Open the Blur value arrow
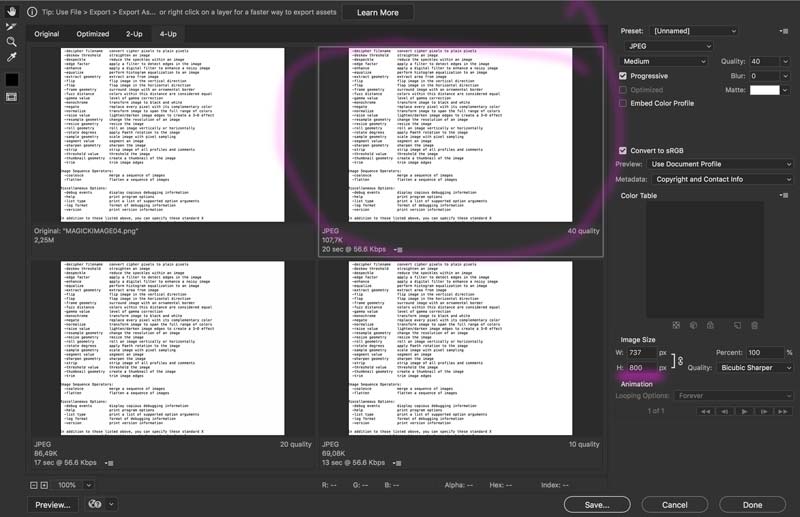 pos(786,76)
